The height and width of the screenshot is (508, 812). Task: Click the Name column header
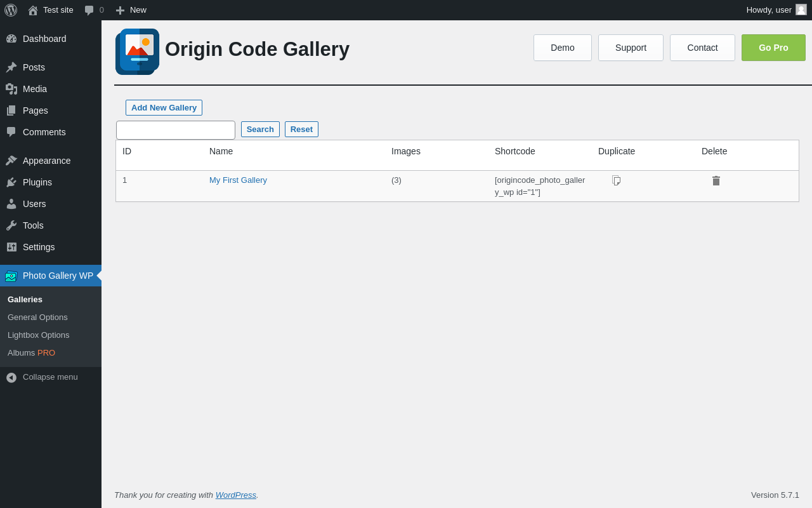click(x=221, y=151)
